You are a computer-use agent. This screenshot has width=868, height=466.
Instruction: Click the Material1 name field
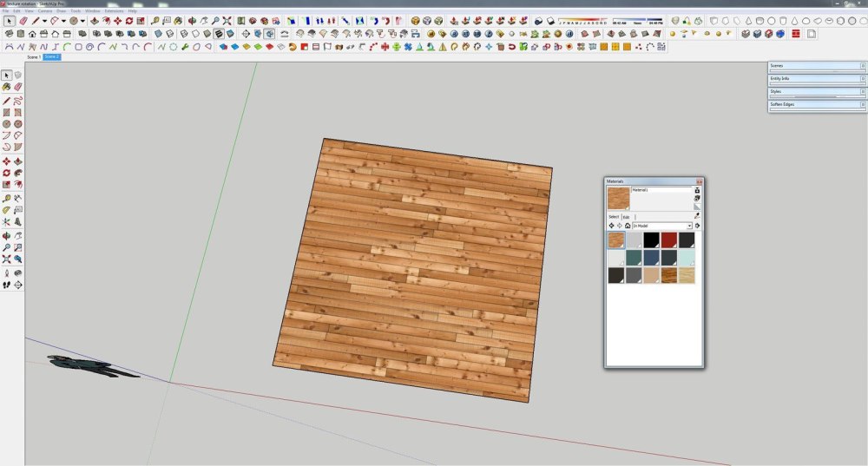(661, 190)
